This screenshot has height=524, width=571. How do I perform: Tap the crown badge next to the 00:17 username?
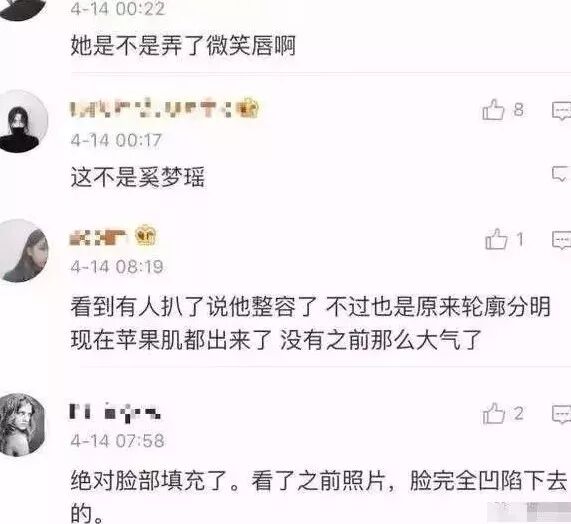tap(248, 108)
